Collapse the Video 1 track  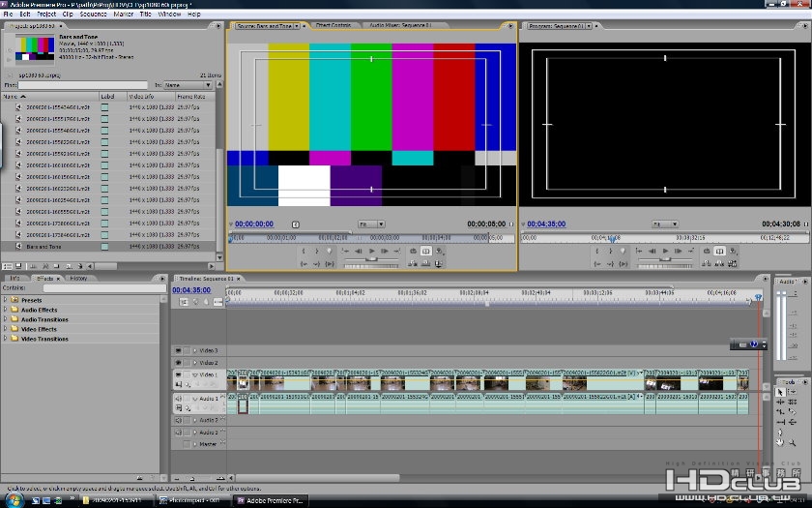tap(195, 374)
